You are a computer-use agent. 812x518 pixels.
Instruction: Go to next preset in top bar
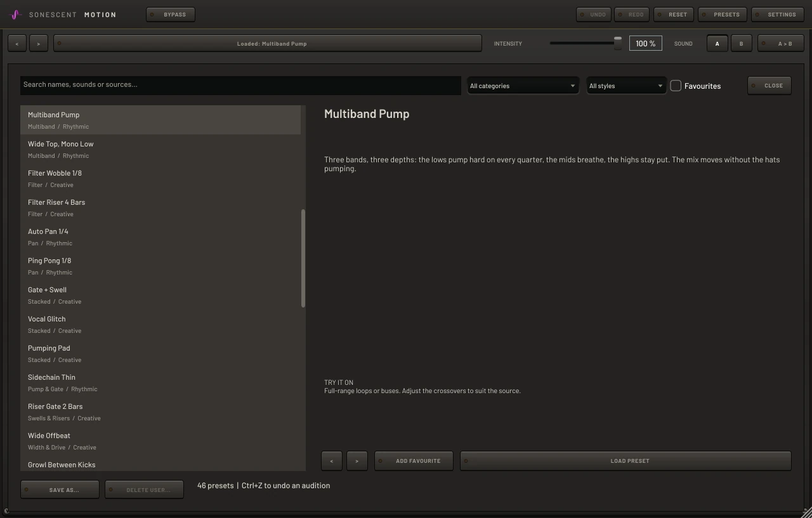[x=39, y=44]
